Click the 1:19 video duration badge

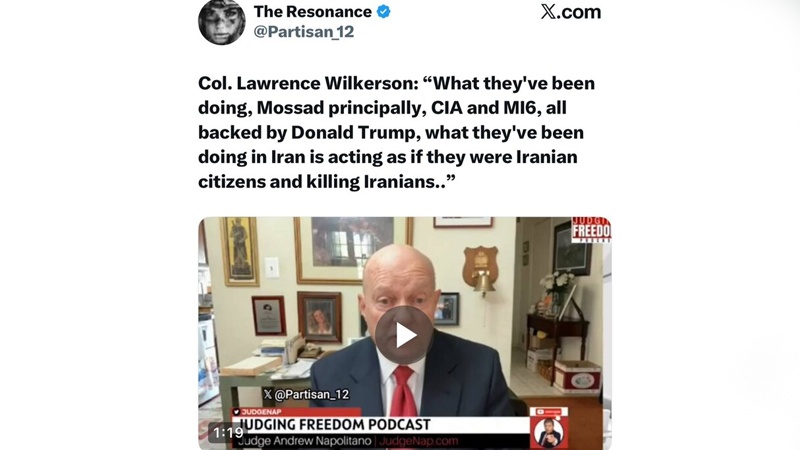click(x=228, y=433)
